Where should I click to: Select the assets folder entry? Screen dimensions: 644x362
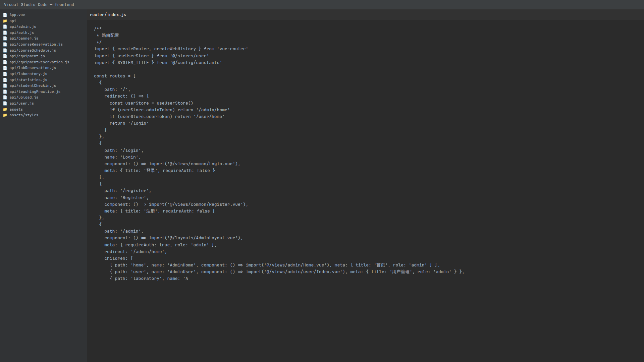[x=16, y=110]
